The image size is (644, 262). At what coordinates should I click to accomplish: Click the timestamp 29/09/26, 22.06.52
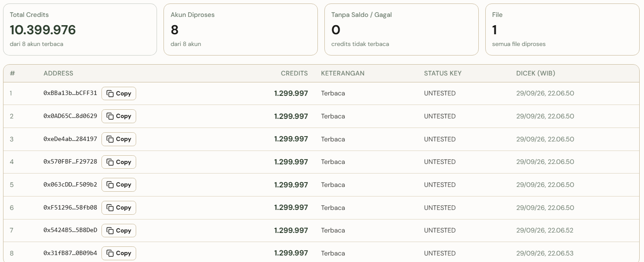click(x=545, y=230)
